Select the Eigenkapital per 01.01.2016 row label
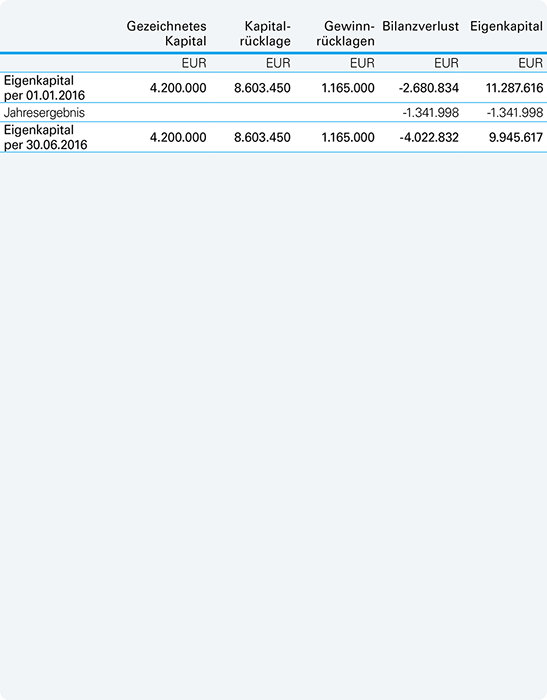547x700 pixels. 44,88
